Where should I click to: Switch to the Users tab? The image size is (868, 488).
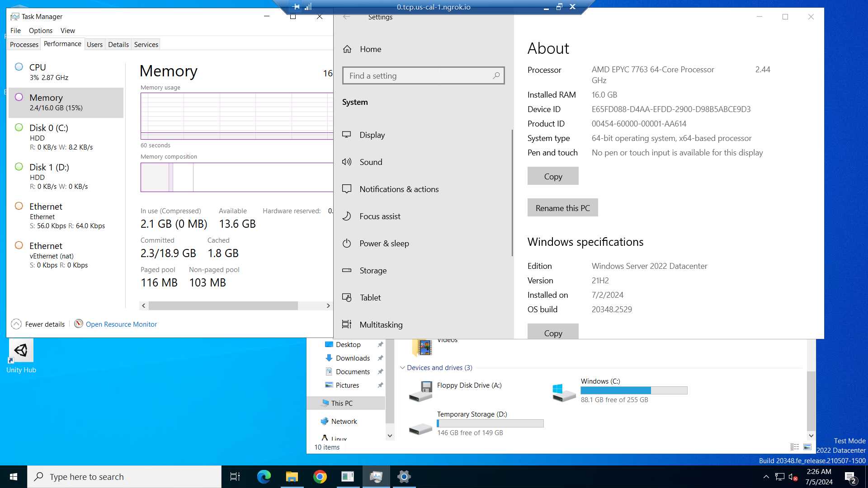[x=94, y=44]
